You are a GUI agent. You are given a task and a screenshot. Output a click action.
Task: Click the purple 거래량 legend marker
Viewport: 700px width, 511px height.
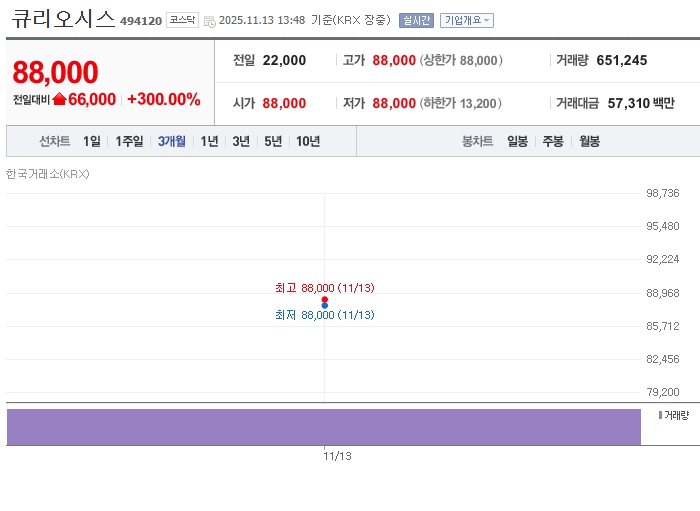point(660,414)
